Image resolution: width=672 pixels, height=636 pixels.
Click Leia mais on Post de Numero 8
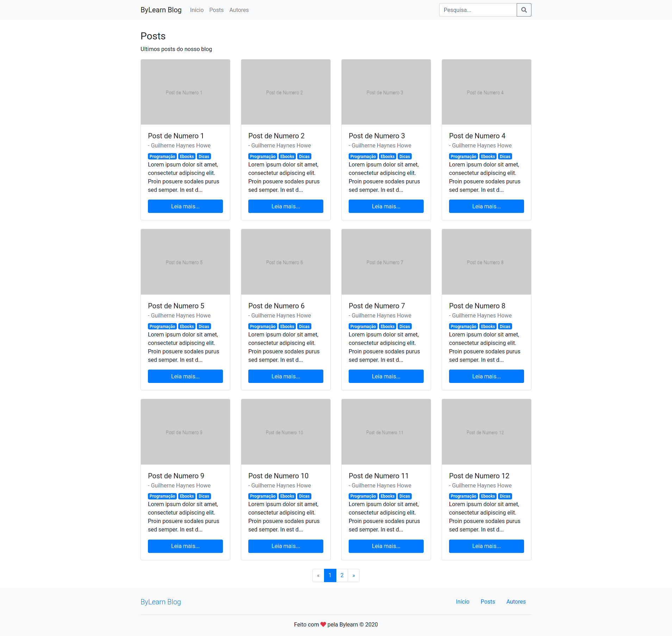pos(486,376)
